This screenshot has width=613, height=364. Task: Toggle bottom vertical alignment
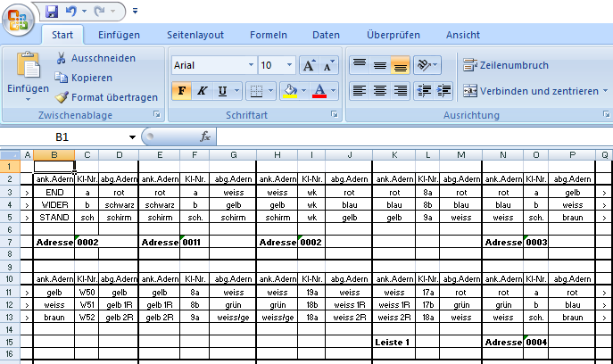coord(400,65)
